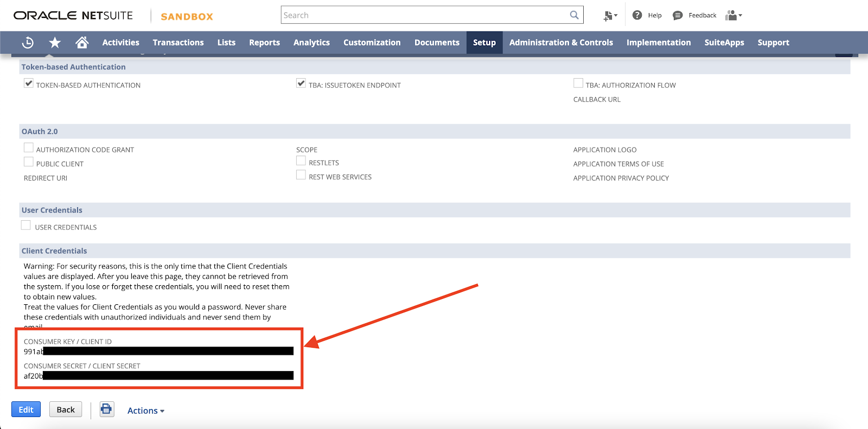Viewport: 868px width, 429px height.
Task: Open the Recent Records clock icon
Action: pyautogui.click(x=28, y=42)
